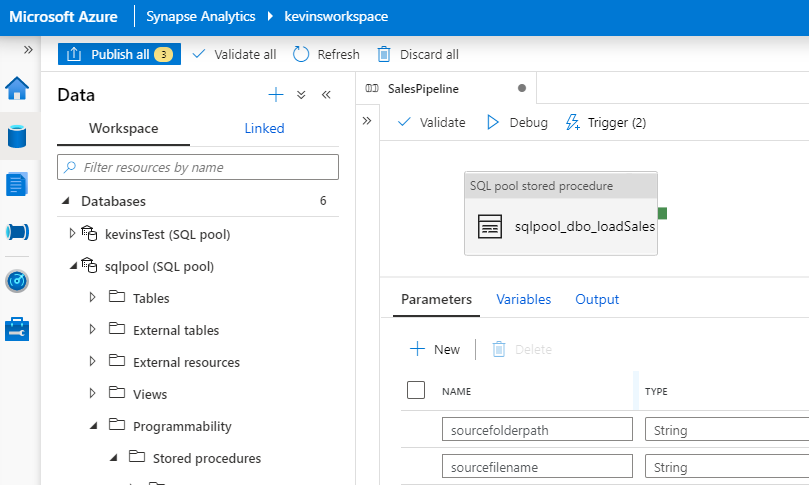Click Discard all button
Viewport: 809px width, 485px height.
(x=418, y=54)
